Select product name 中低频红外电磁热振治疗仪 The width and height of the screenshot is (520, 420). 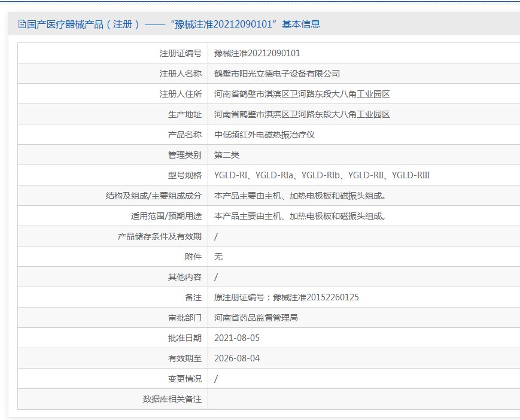click(x=264, y=135)
